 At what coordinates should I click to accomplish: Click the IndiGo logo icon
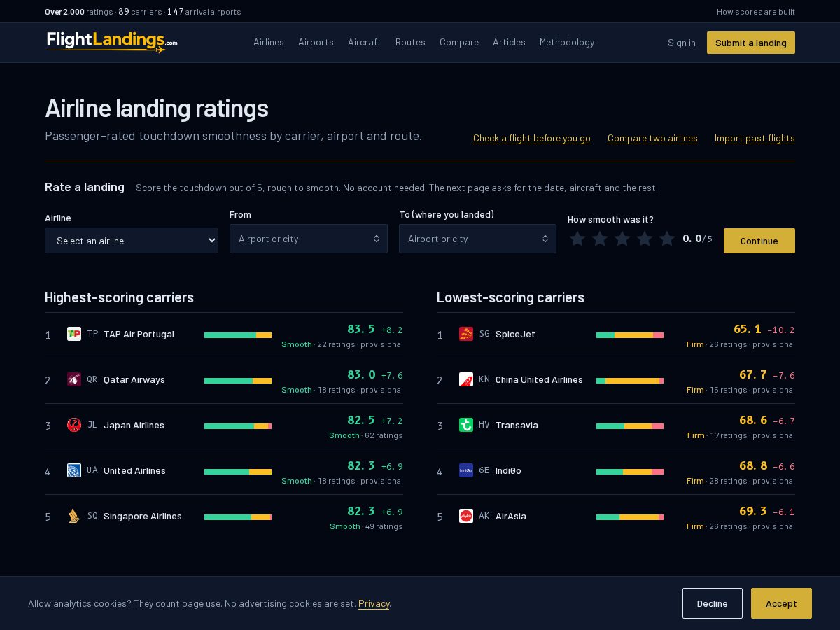tap(466, 470)
